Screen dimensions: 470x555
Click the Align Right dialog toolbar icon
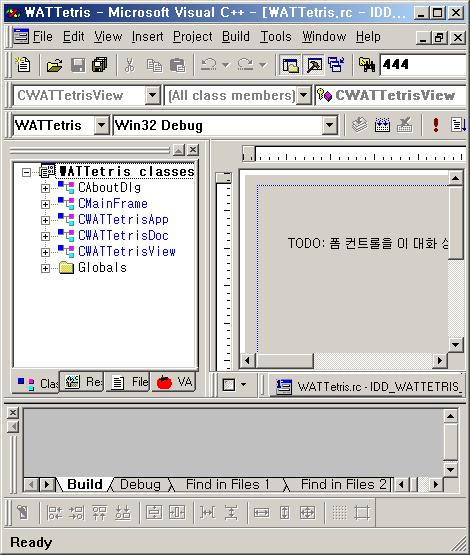pos(77,512)
